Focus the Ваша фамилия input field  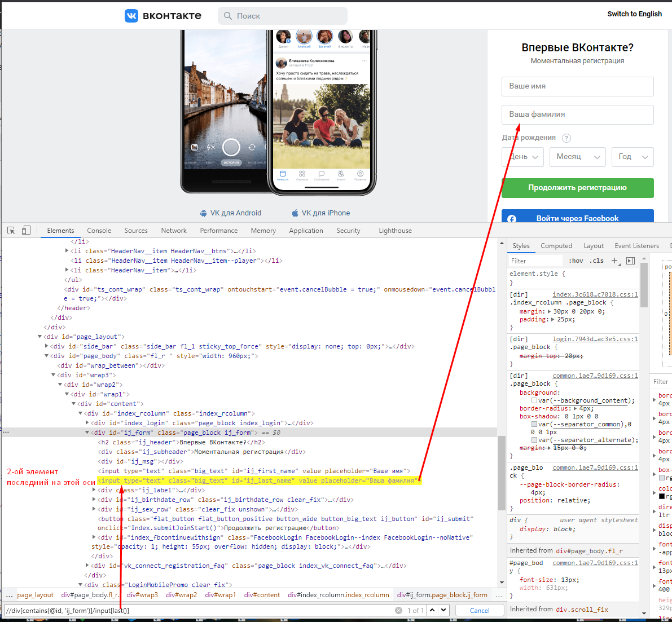[x=578, y=115]
